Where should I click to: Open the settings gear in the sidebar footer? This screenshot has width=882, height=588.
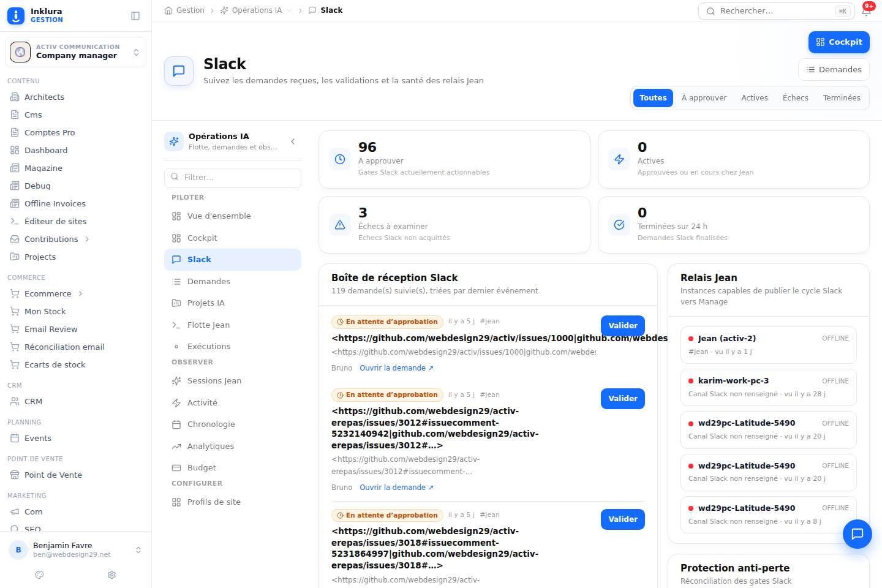pos(111,575)
